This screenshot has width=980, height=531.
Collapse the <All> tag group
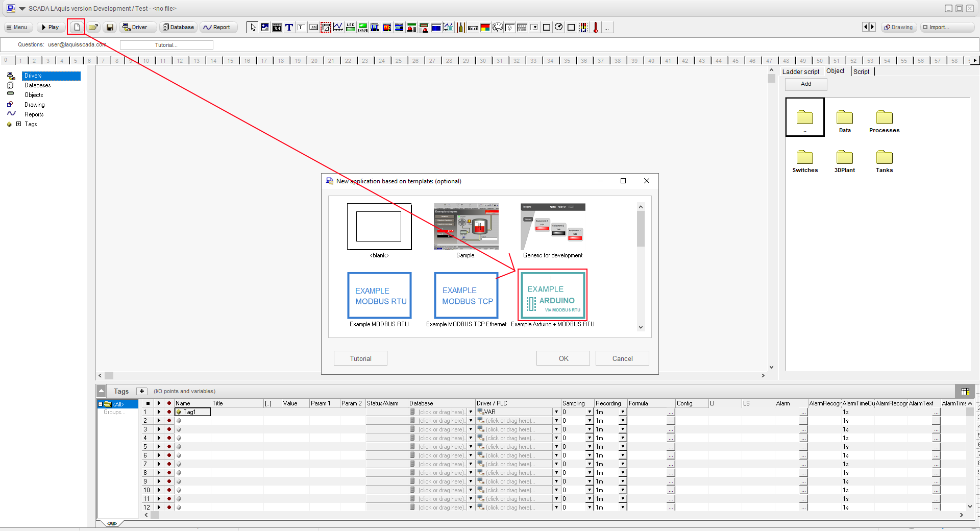(101, 404)
